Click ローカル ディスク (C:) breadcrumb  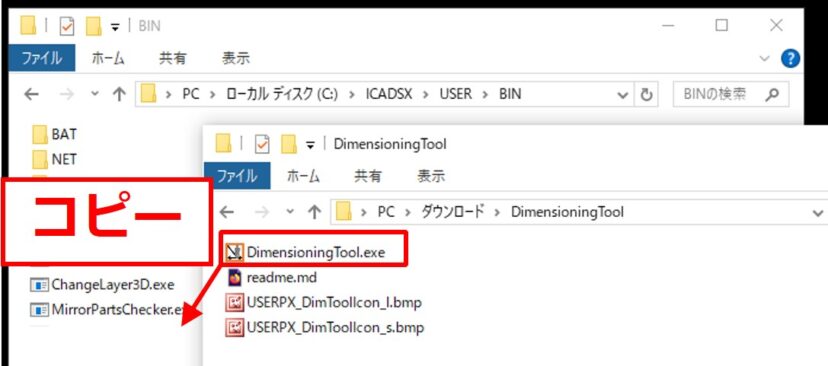tap(283, 94)
